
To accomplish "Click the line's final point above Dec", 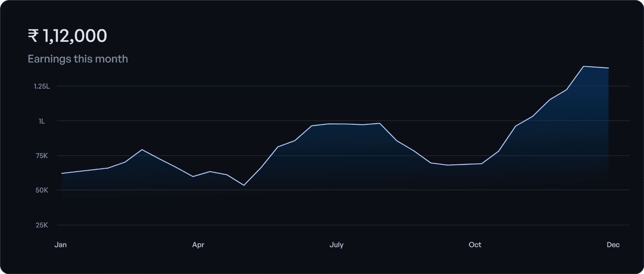I will pyautogui.click(x=608, y=68).
